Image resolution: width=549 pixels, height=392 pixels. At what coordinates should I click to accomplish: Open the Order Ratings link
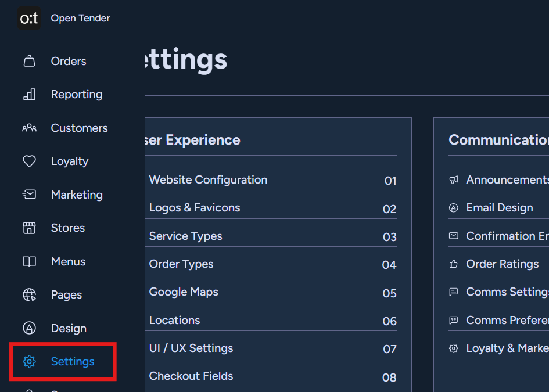(503, 264)
